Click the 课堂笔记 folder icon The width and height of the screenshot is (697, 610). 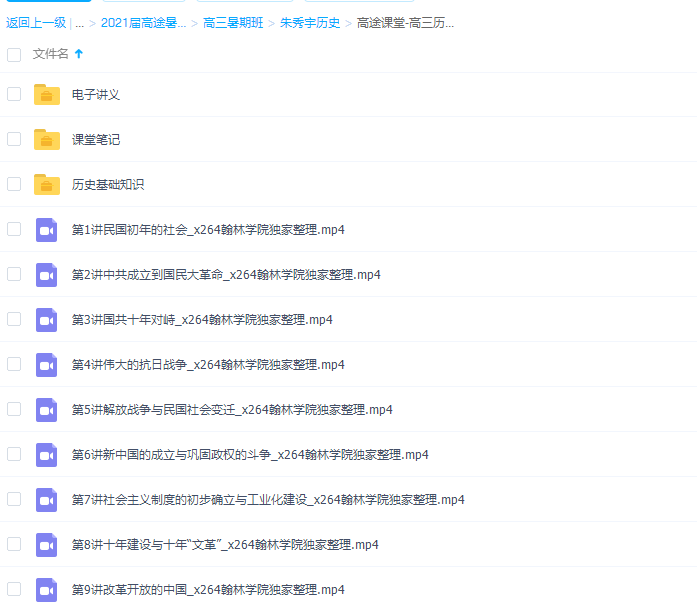point(47,140)
